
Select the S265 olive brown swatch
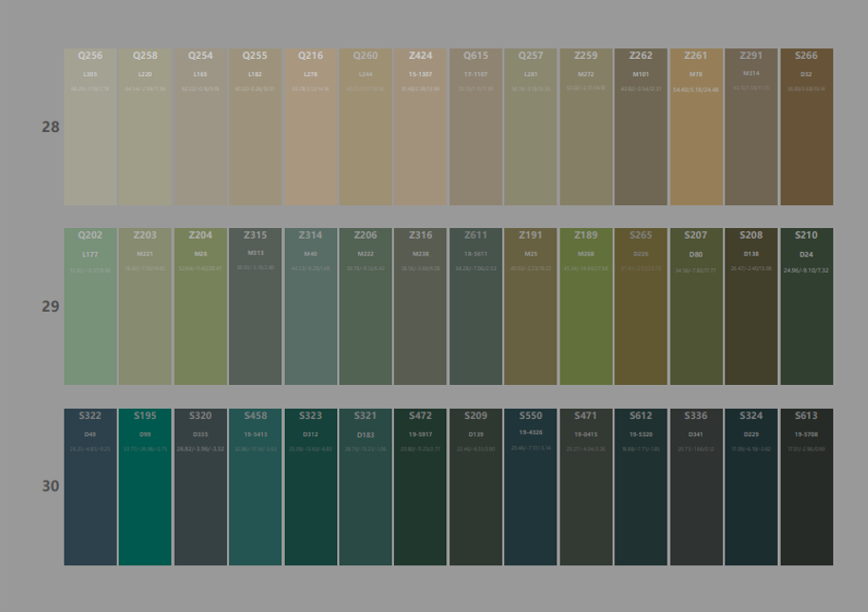(x=641, y=307)
